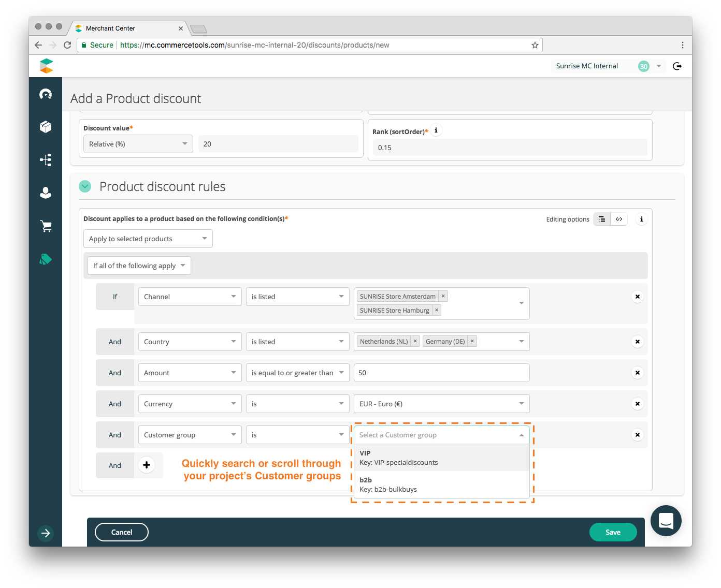
Task: Open the Orders shopping cart icon
Action: click(x=46, y=226)
